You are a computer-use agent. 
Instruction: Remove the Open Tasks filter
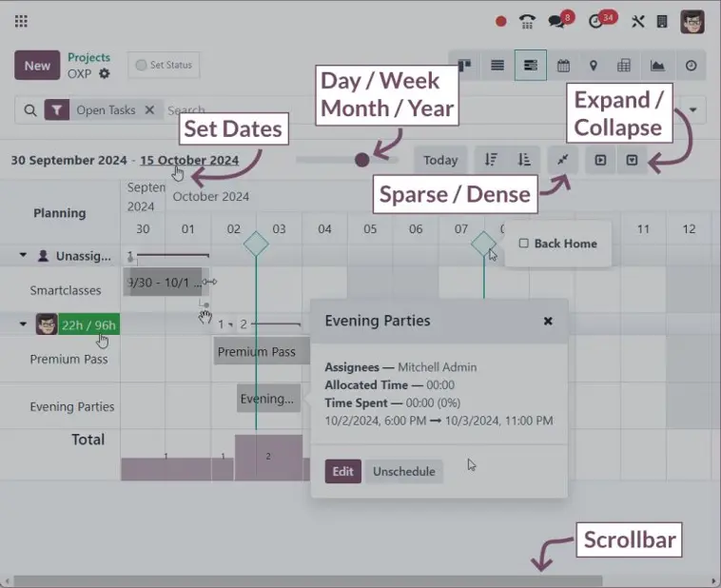(x=149, y=110)
